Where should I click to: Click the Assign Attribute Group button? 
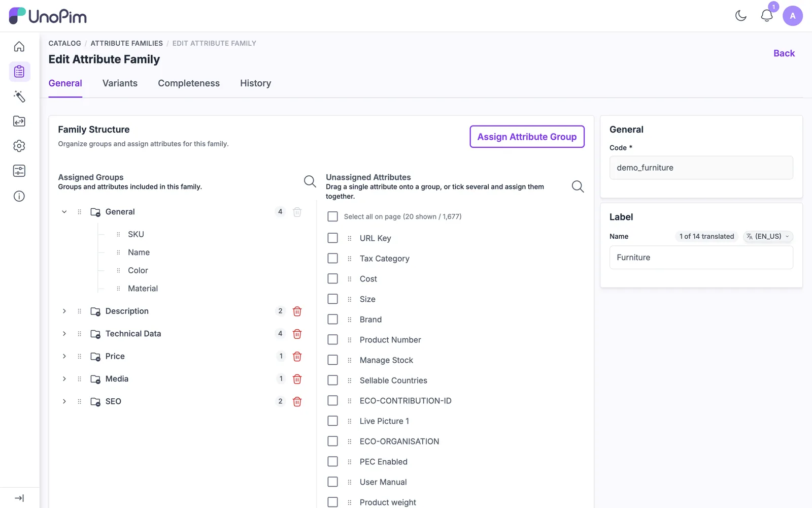pyautogui.click(x=527, y=137)
